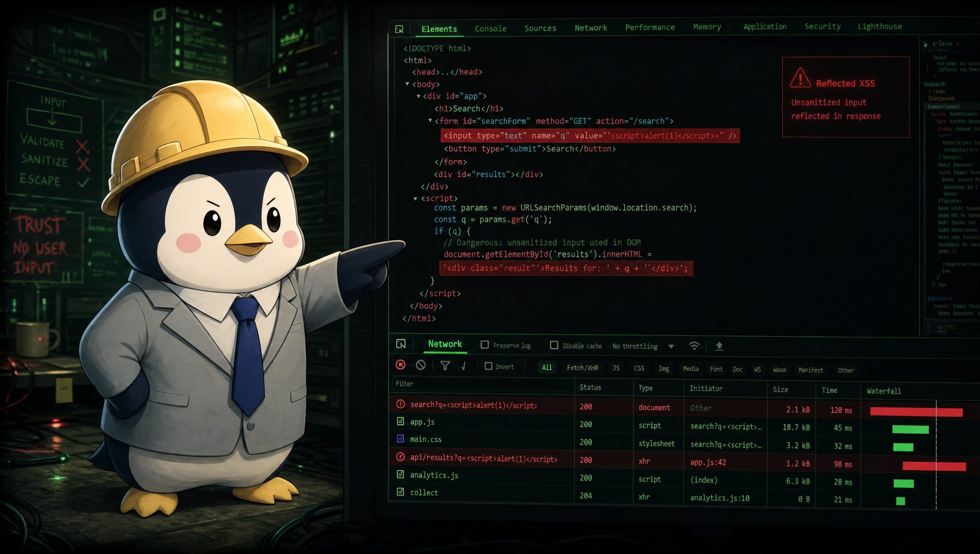The image size is (980, 554).
Task: Click the Wi-Fi network conditions icon
Action: pos(694,346)
